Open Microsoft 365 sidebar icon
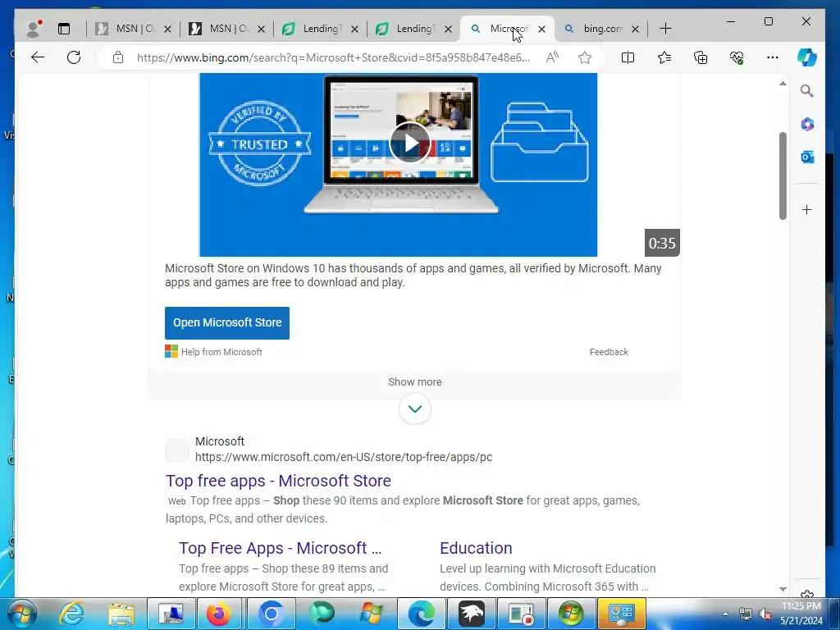Image resolution: width=840 pixels, height=630 pixels. click(x=807, y=125)
